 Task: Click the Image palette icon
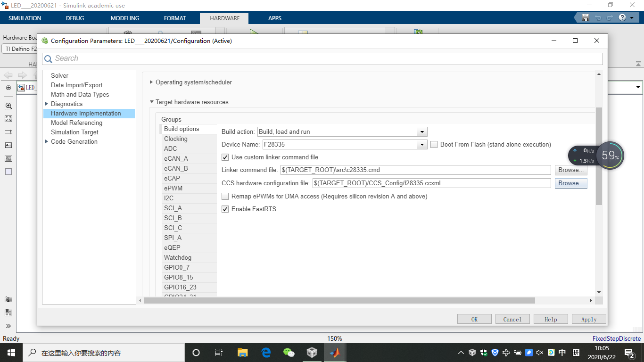point(8,158)
